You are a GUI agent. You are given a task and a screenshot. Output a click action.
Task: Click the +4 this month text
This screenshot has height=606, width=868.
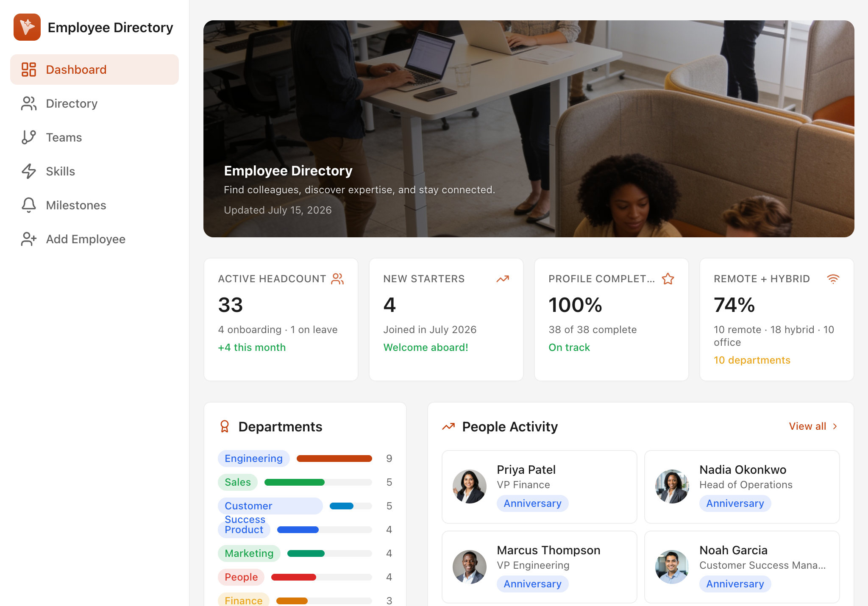pyautogui.click(x=252, y=347)
